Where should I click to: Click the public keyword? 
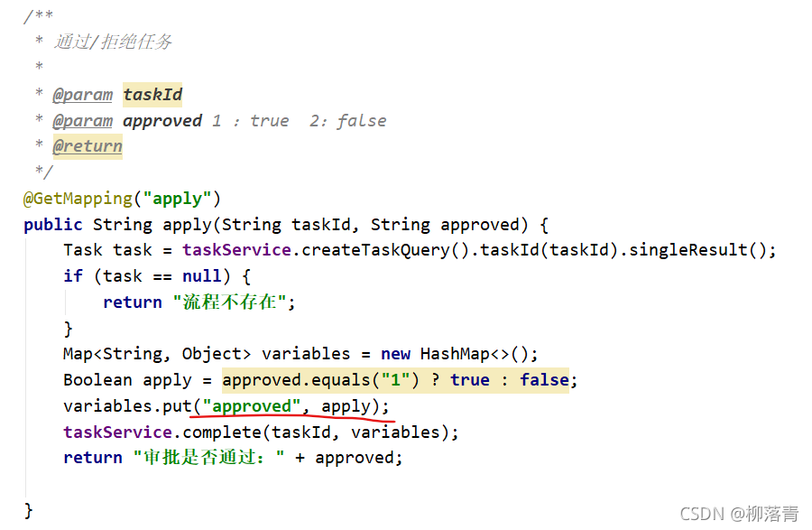[53, 225]
